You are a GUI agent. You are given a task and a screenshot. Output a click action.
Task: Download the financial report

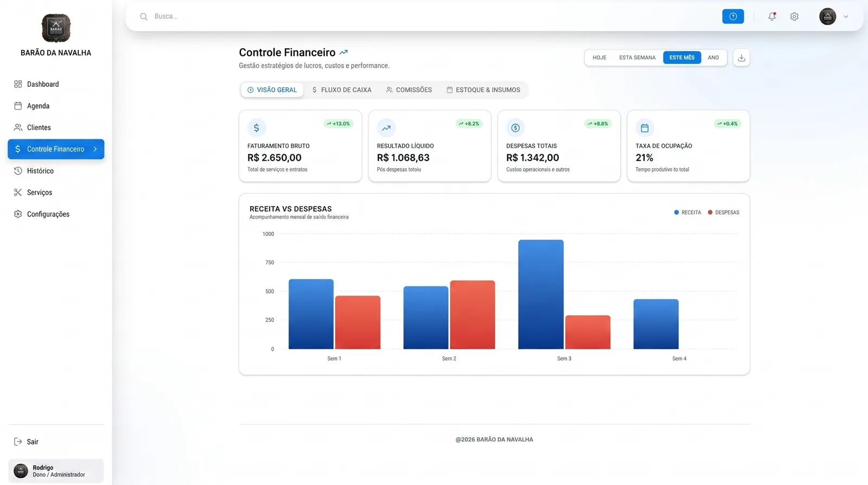coord(742,58)
